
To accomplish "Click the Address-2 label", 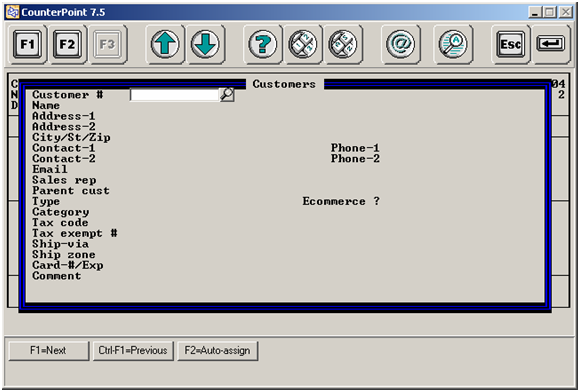I will pyautogui.click(x=64, y=127).
